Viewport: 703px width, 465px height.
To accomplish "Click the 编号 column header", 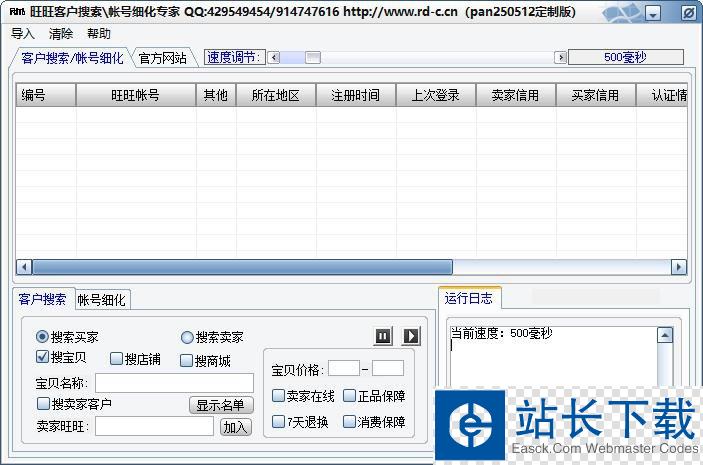I will tap(46, 95).
